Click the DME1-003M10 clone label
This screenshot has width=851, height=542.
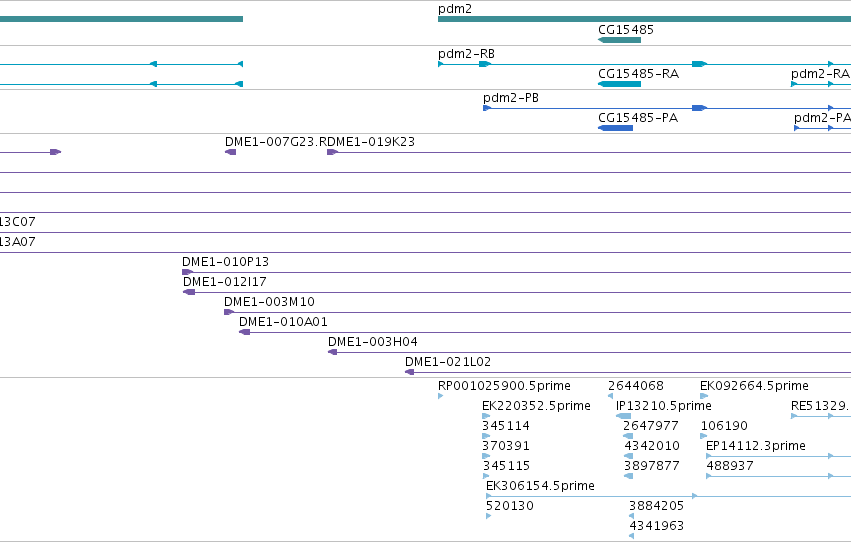(269, 302)
